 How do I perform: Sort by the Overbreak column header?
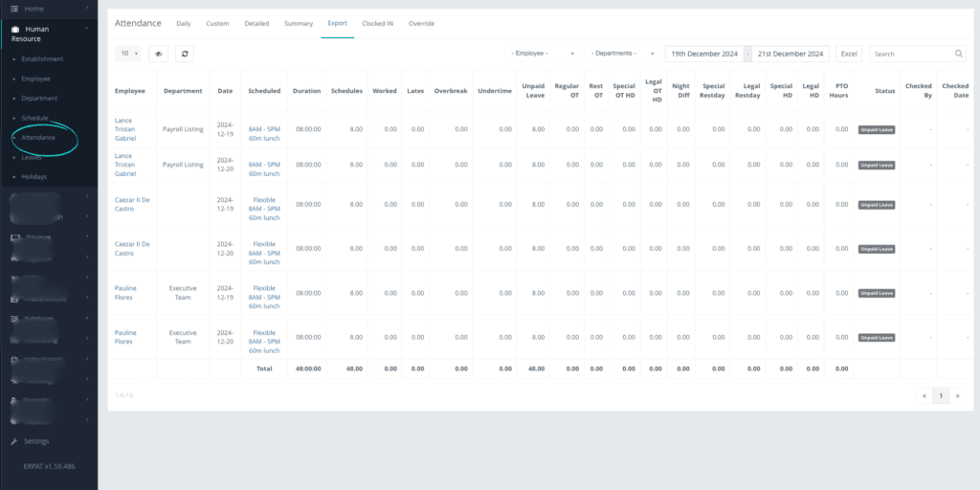coord(451,91)
